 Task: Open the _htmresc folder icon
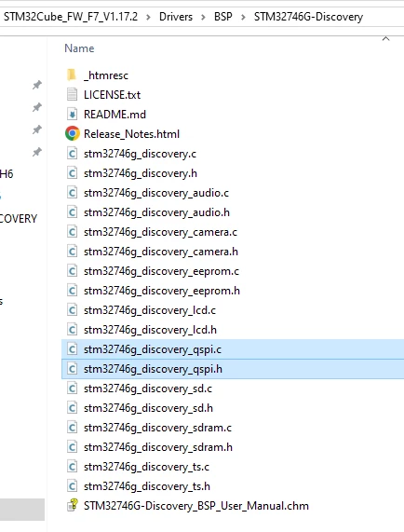pos(72,75)
